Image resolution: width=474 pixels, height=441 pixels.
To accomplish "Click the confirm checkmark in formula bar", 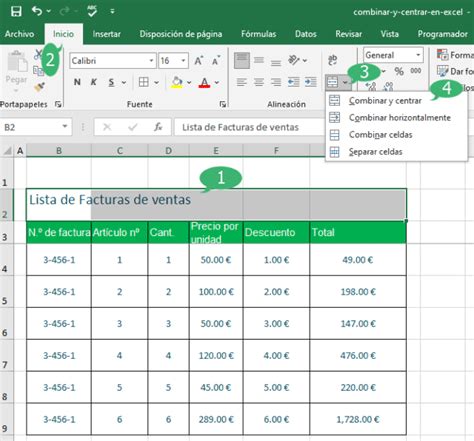I will (133, 127).
